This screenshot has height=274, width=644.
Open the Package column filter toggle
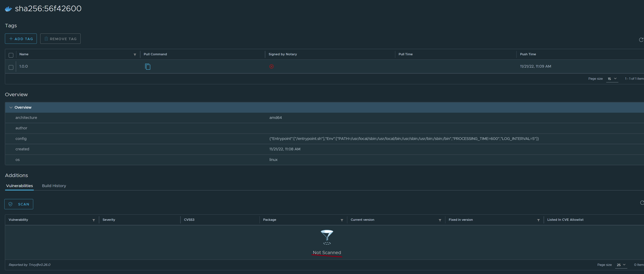pos(342,220)
